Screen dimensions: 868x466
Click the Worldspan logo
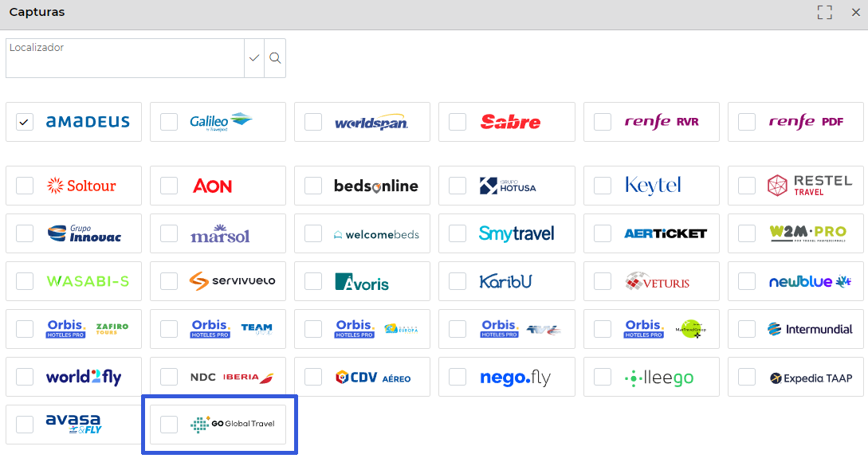371,123
